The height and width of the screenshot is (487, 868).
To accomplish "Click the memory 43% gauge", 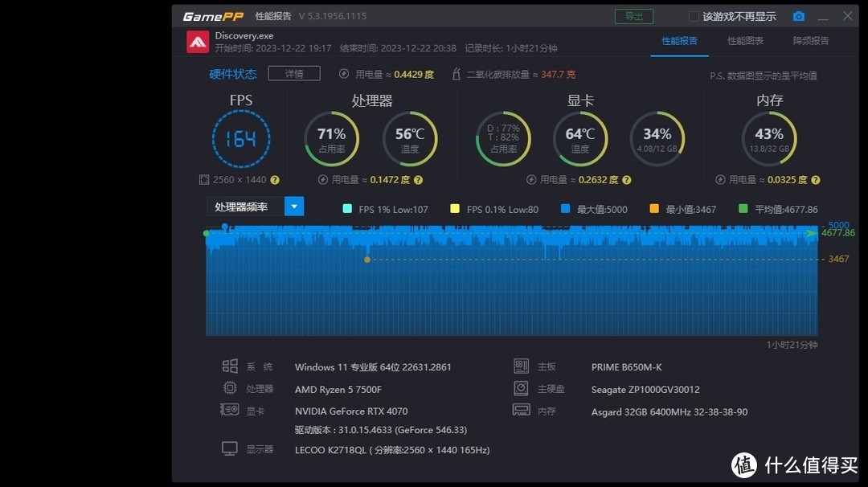I will [x=769, y=139].
